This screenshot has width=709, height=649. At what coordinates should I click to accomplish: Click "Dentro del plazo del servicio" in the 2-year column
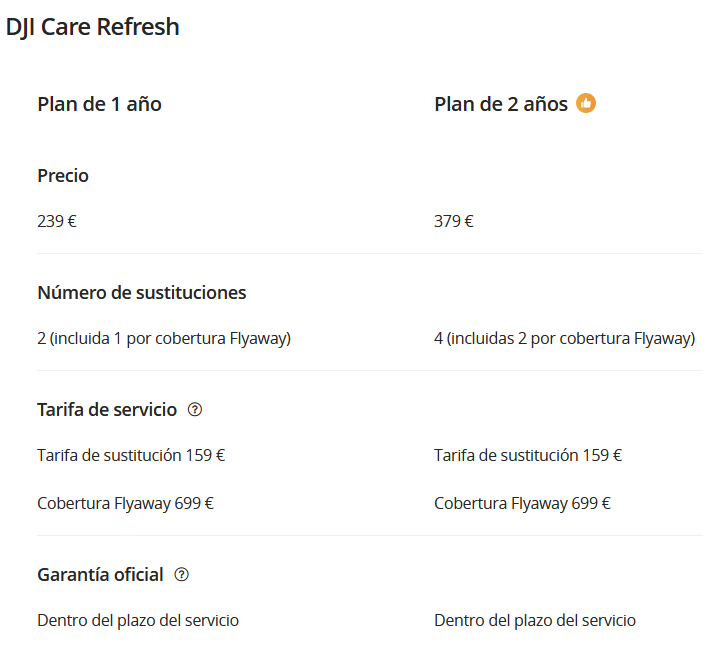pos(535,620)
